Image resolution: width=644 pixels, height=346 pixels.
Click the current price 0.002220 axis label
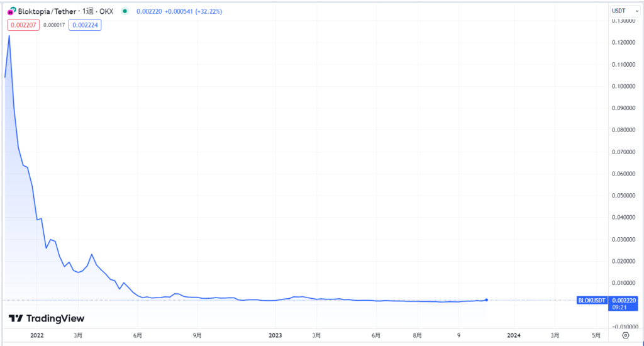[624, 300]
